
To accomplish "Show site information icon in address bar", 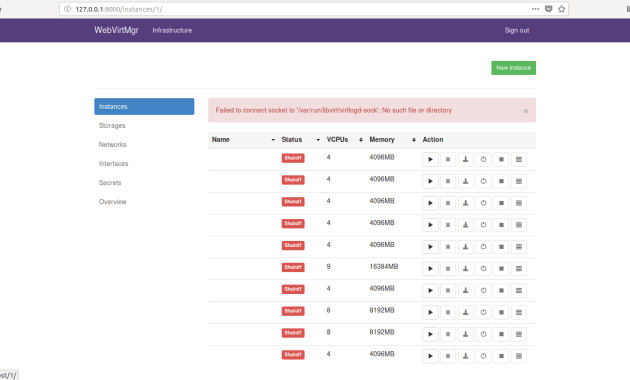I will [68, 9].
